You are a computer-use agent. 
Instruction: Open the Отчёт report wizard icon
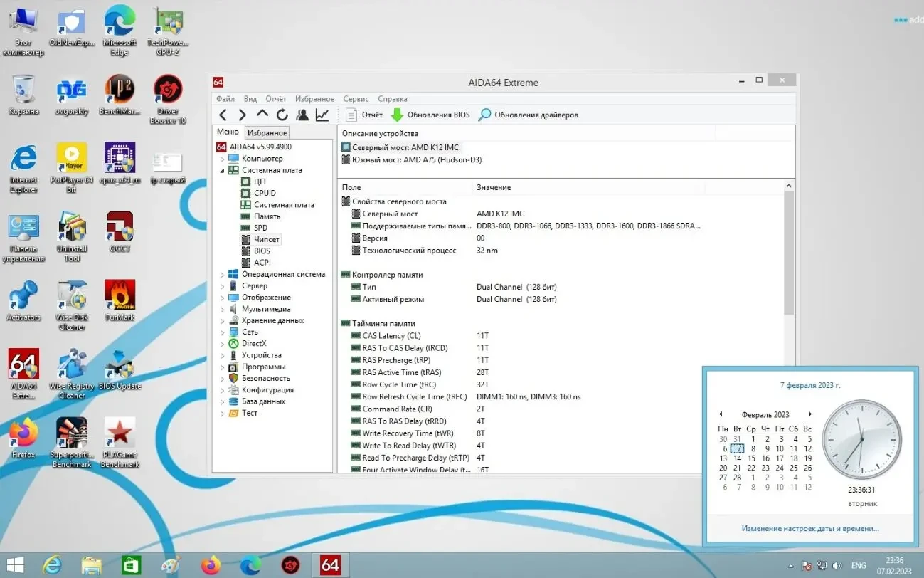pos(350,114)
